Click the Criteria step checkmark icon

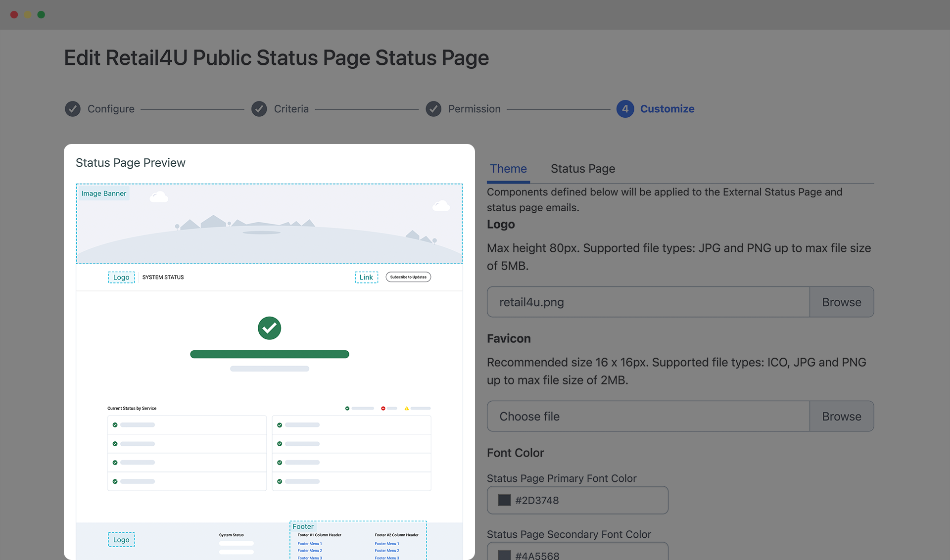click(259, 109)
